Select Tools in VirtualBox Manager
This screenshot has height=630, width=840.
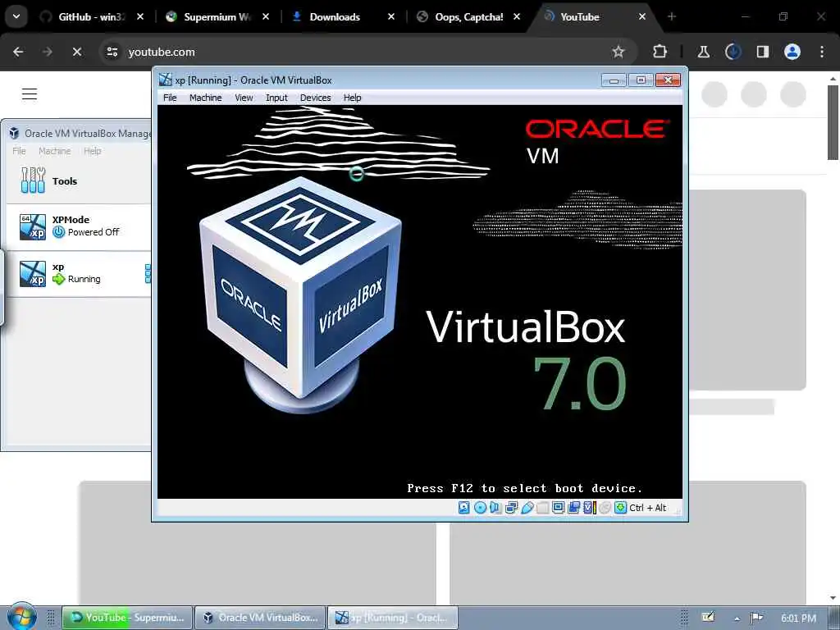tap(80, 181)
